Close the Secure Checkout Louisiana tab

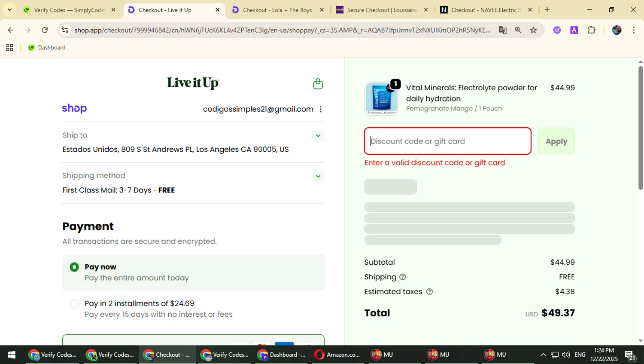(426, 10)
